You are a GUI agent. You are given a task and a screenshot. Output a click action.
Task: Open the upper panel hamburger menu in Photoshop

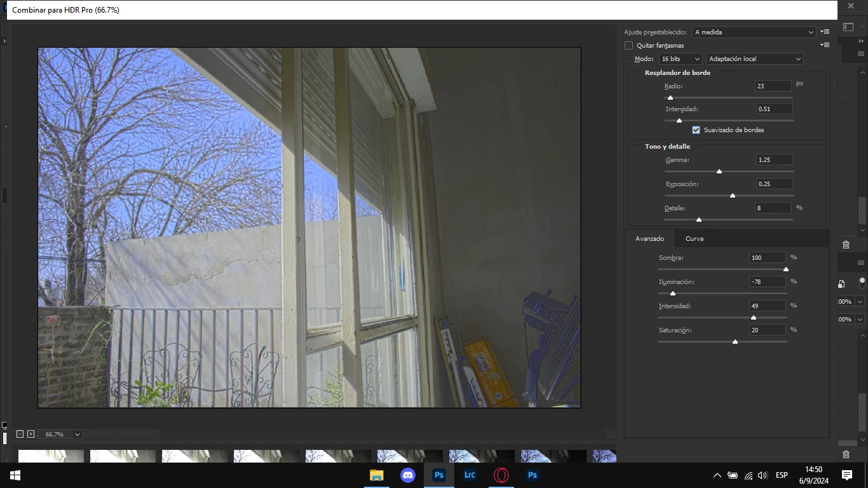click(860, 55)
